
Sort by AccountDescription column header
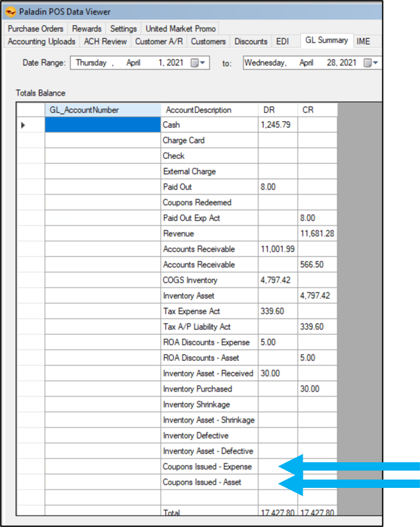[x=210, y=110]
